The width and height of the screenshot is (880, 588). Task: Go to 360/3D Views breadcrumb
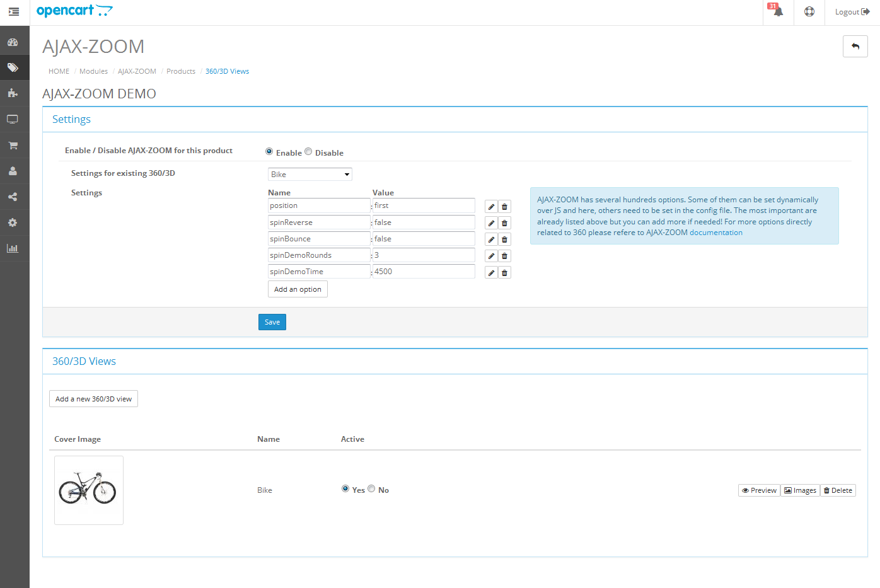coord(227,71)
